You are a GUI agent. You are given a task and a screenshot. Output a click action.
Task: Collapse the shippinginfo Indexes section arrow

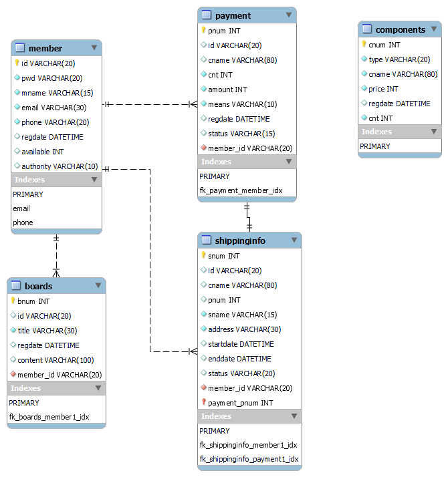pos(294,416)
